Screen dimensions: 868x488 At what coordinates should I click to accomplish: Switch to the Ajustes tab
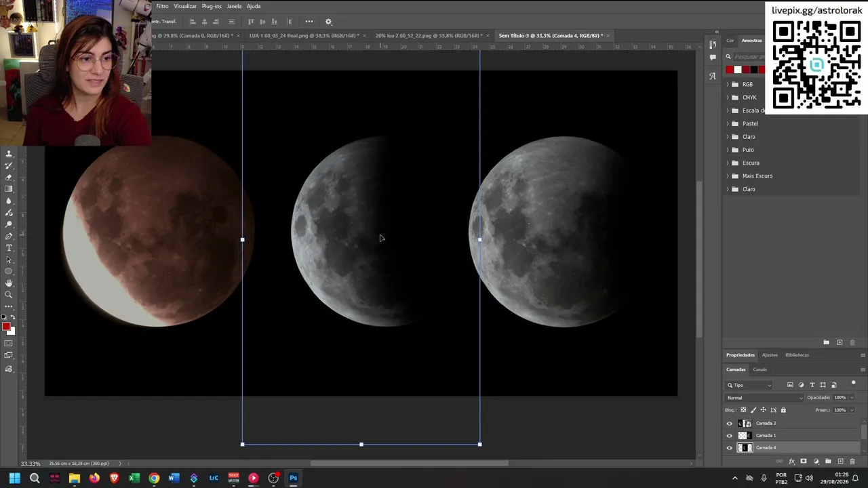click(x=770, y=355)
